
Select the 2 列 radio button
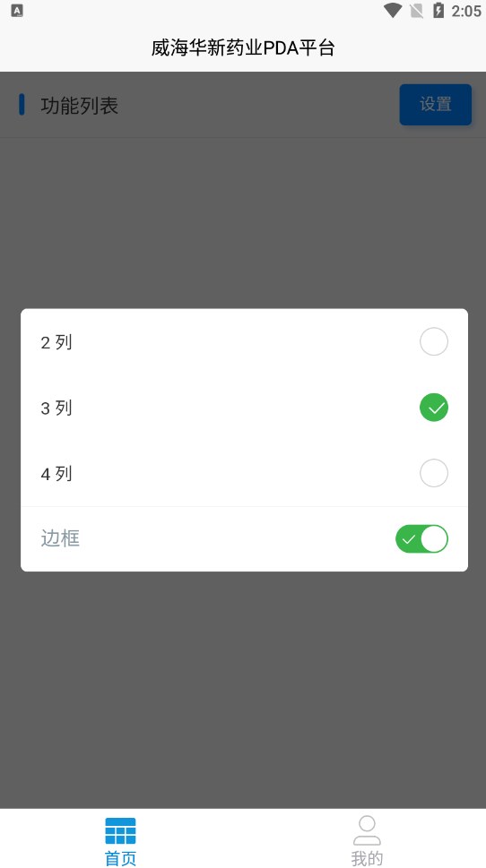pos(433,341)
